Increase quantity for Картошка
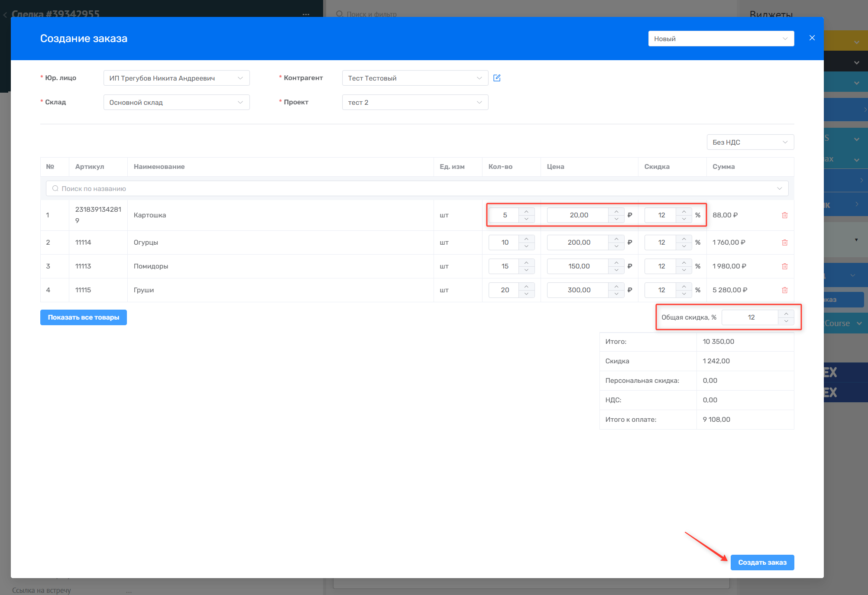 [526, 211]
